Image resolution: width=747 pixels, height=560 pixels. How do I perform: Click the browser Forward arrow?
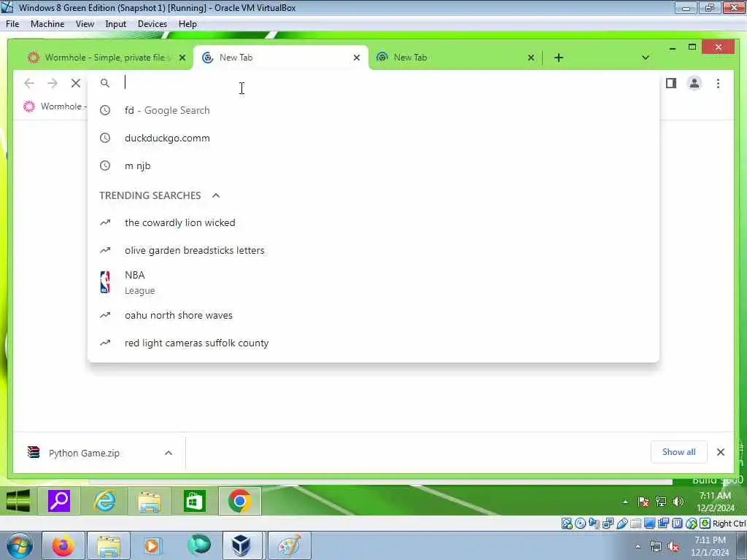(53, 83)
